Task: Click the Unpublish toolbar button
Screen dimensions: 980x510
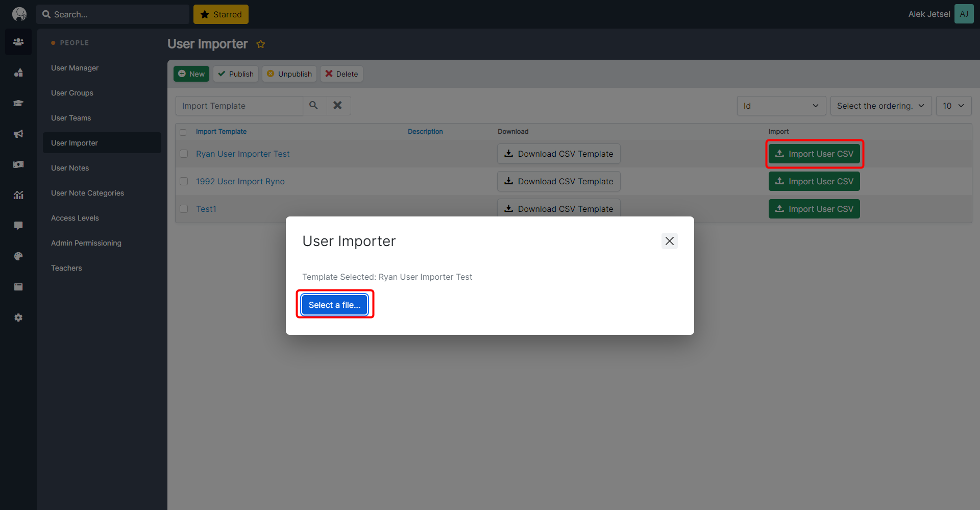Action: coord(289,74)
